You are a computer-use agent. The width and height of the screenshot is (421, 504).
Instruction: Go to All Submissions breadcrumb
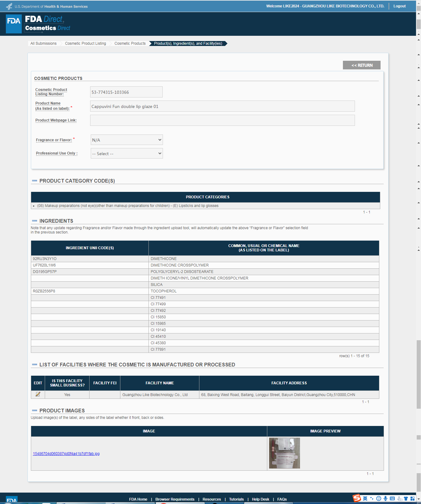click(x=44, y=43)
